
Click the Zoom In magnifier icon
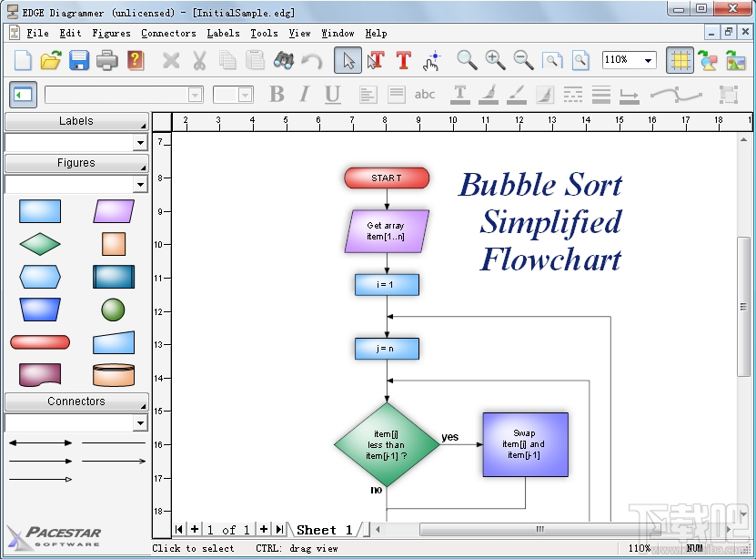pos(495,60)
